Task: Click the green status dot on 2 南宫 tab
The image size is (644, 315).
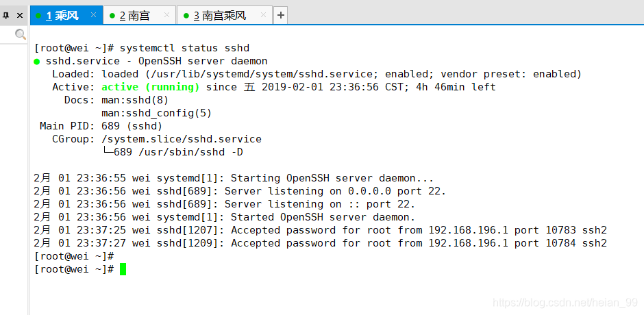Action: [112, 16]
